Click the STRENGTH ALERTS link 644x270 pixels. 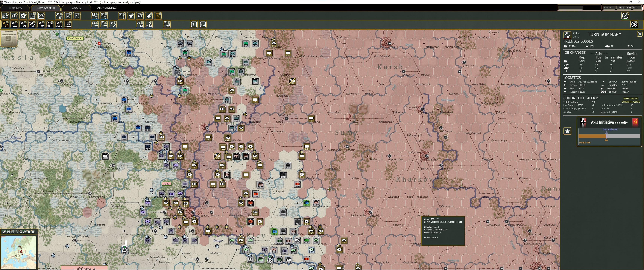click(x=631, y=102)
